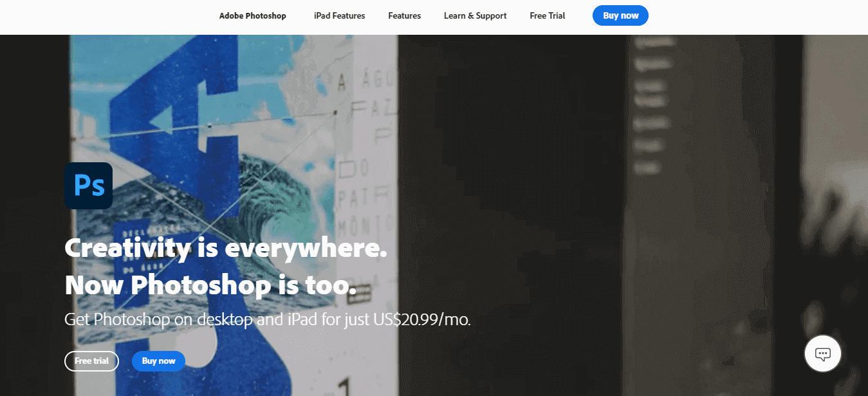Click Free Trial in the top navigation
Viewport: 868px width, 396px height.
click(548, 15)
